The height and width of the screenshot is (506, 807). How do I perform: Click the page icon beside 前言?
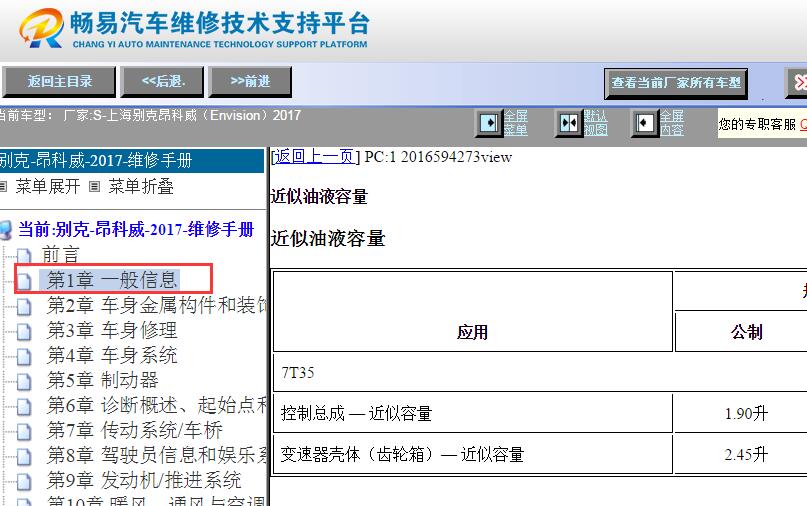(x=24, y=256)
